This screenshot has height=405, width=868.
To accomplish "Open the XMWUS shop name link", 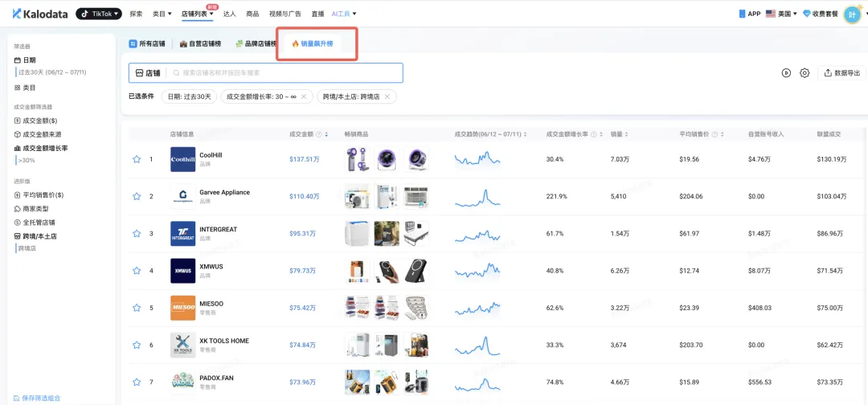I will coord(211,266).
